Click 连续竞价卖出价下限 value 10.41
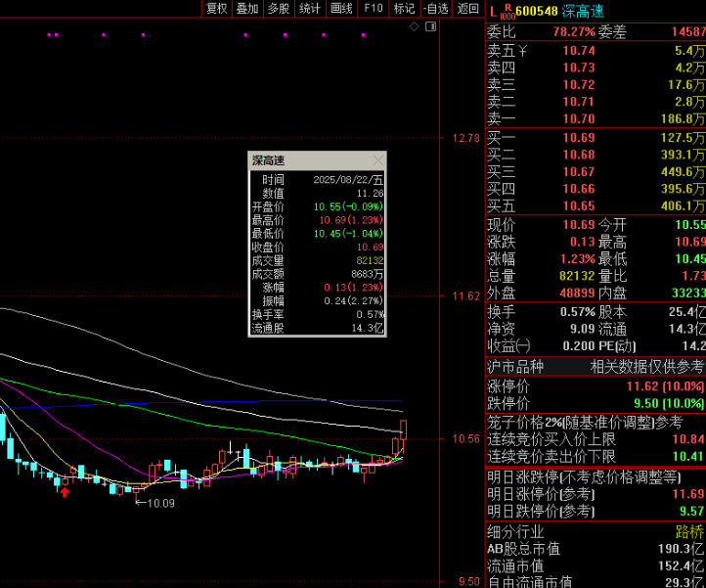Image resolution: width=706 pixels, height=588 pixels. click(x=688, y=457)
